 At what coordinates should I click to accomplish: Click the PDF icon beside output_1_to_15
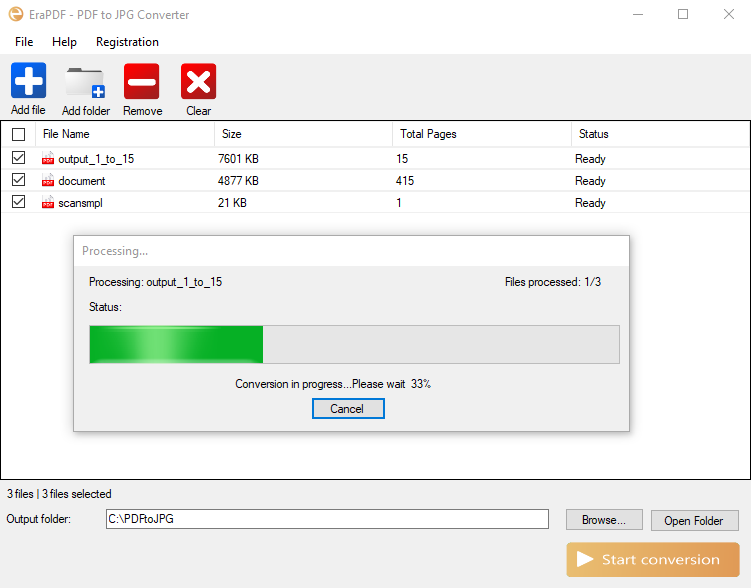pos(48,158)
